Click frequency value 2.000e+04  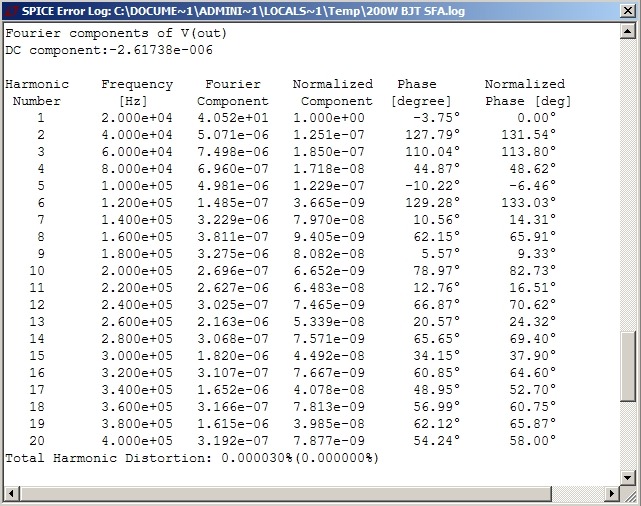coord(137,118)
